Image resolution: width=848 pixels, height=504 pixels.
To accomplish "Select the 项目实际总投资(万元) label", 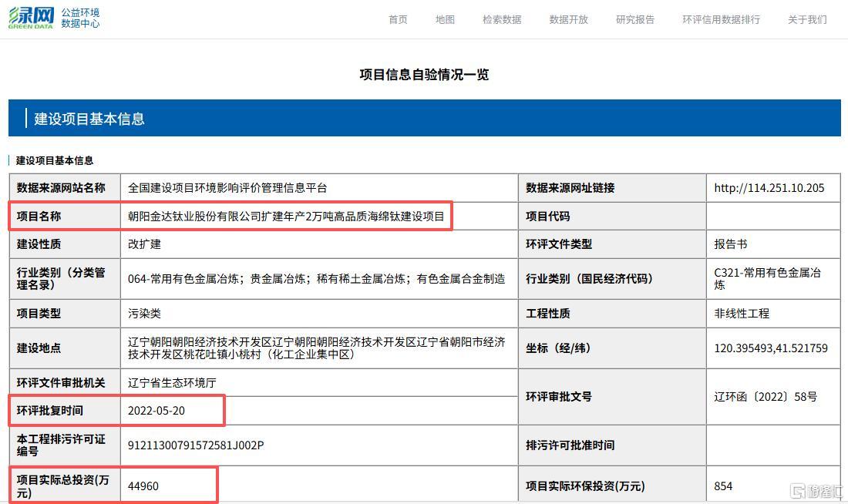I will [x=65, y=486].
